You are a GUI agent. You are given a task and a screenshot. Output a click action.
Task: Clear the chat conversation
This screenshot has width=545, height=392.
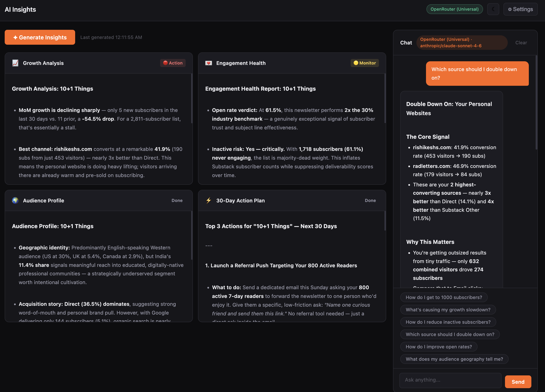tap(521, 43)
